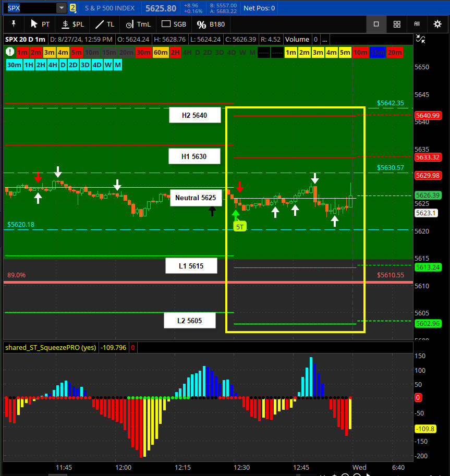
Task: Click the orange 60m label
Action: point(161,53)
